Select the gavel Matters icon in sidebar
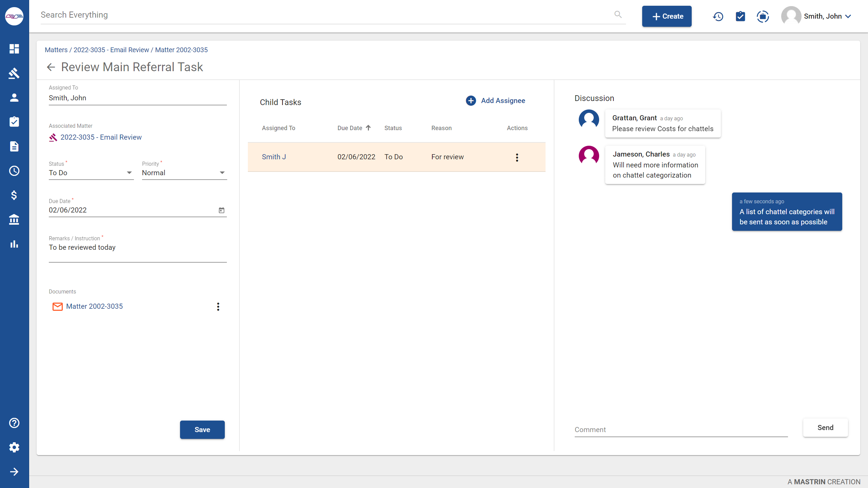This screenshot has height=488, width=868. 14,73
